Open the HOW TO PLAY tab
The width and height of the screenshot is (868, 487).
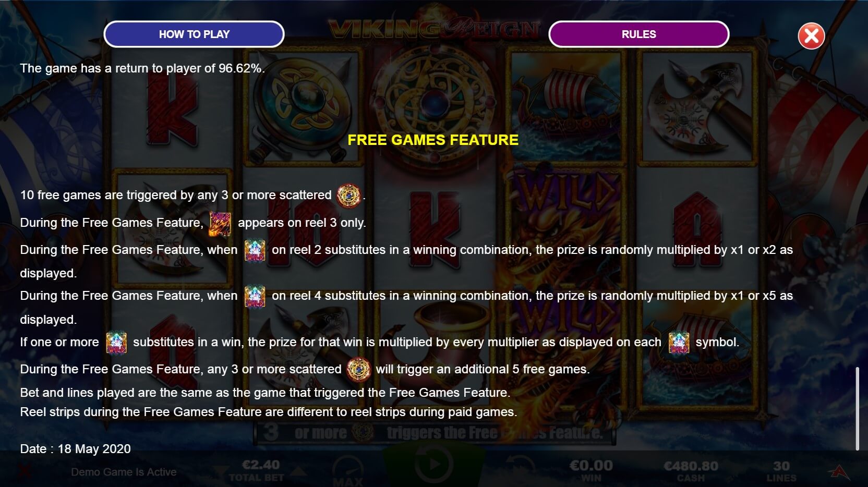tap(194, 34)
